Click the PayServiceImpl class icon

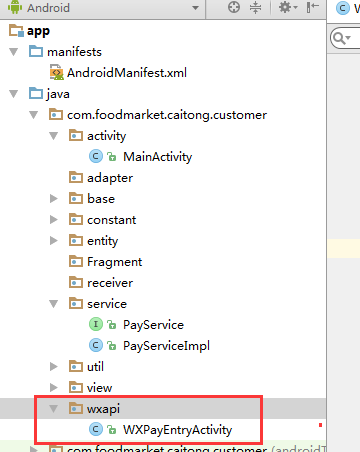tap(96, 345)
